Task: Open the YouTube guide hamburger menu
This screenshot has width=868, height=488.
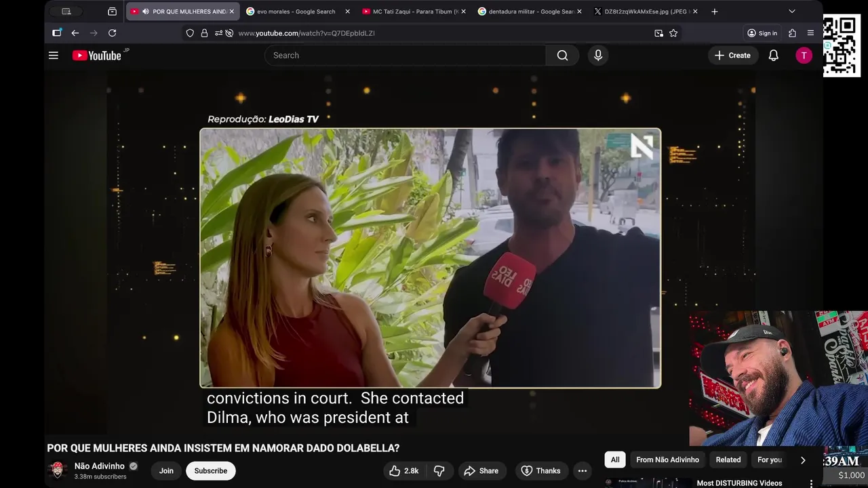Action: coord(54,56)
